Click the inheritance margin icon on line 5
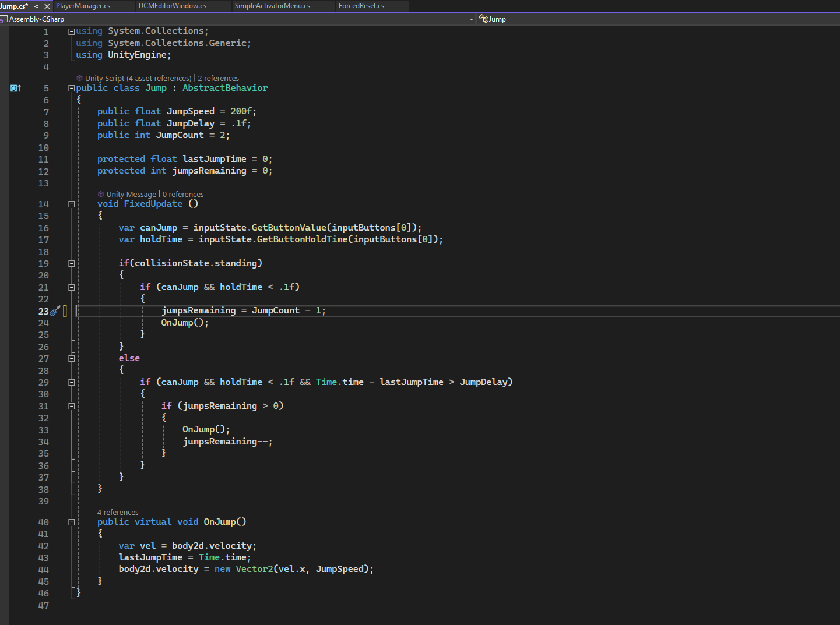Screen dimensions: 840x625 tap(16, 88)
